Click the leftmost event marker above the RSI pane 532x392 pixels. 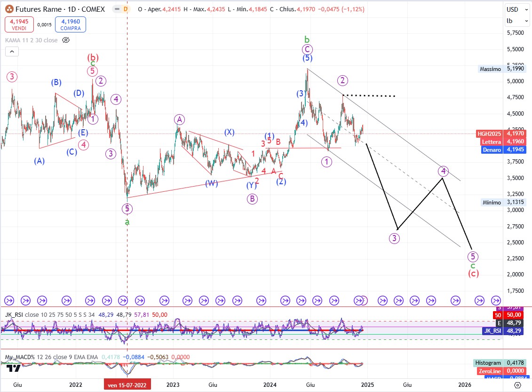click(9, 300)
